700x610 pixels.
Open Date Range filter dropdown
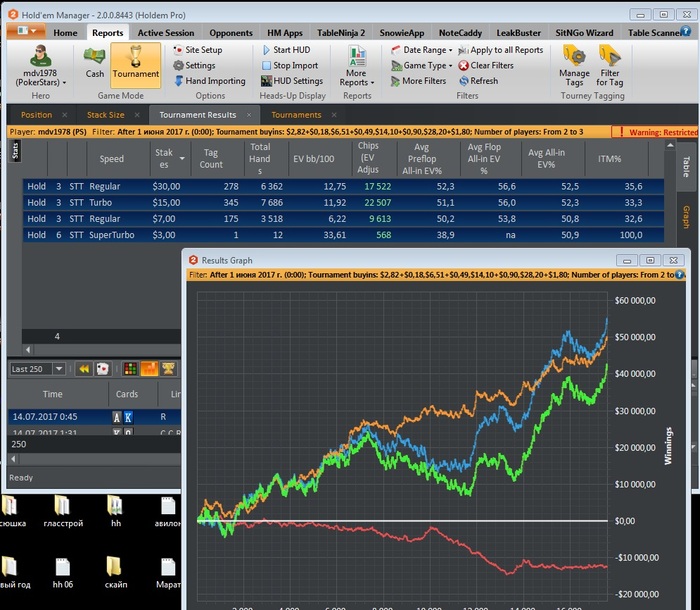(x=421, y=50)
